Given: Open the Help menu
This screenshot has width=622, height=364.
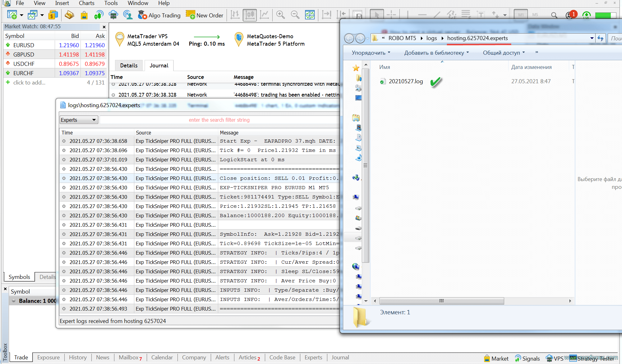Looking at the screenshot, I should pyautogui.click(x=164, y=3).
